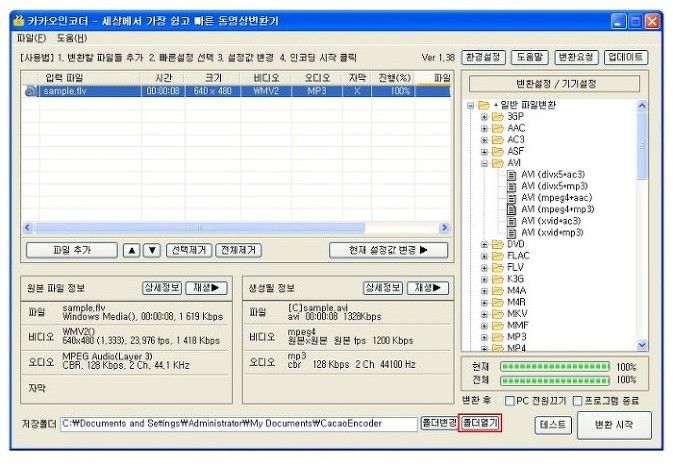Click the FLAC folder icon

(x=497, y=256)
